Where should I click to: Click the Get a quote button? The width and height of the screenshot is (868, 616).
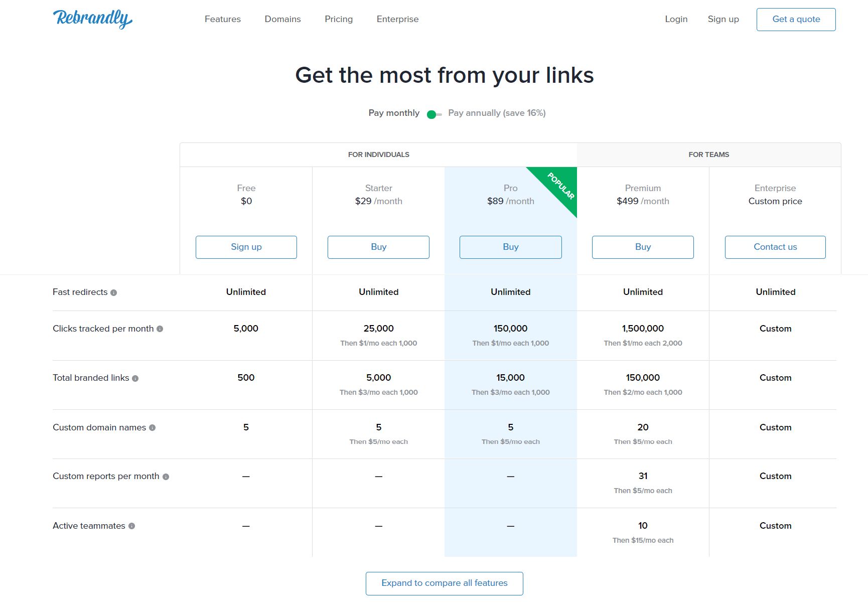point(796,19)
